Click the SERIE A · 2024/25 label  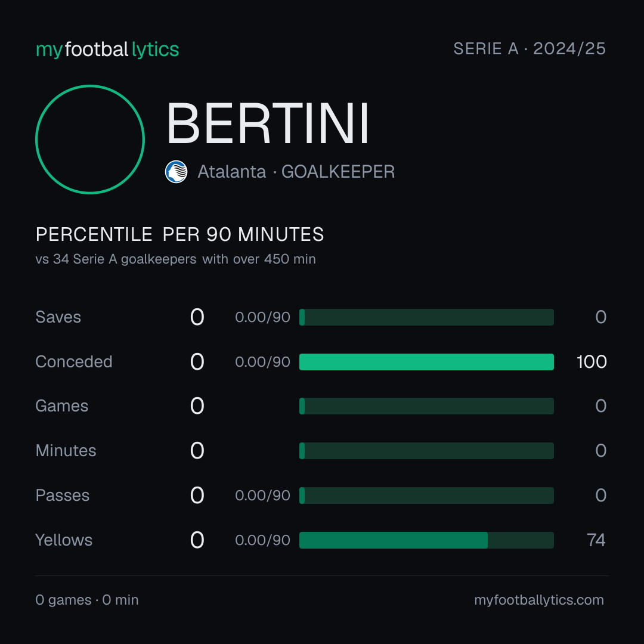pos(530,49)
